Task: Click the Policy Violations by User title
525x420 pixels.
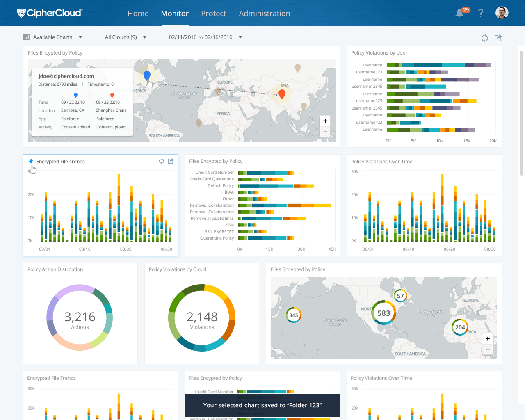Action: (379, 53)
